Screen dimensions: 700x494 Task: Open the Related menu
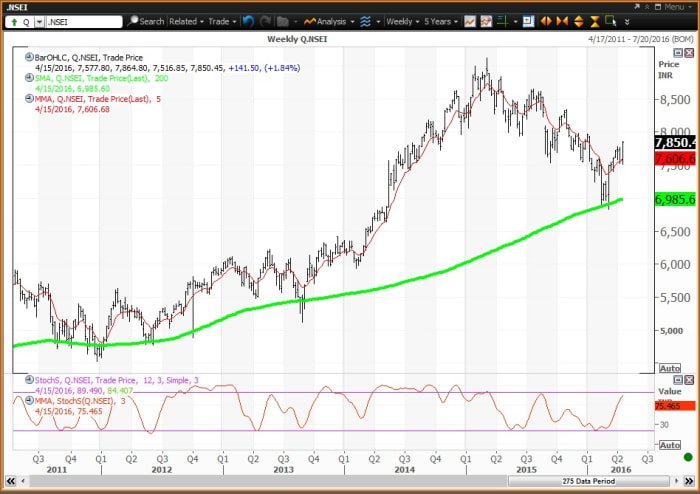[x=186, y=20]
